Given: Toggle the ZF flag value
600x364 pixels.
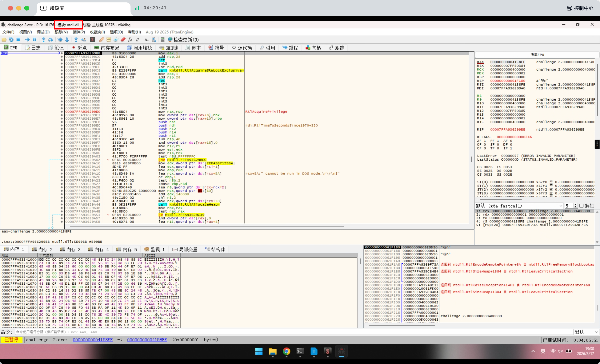Looking at the screenshot, I should click(485, 141).
